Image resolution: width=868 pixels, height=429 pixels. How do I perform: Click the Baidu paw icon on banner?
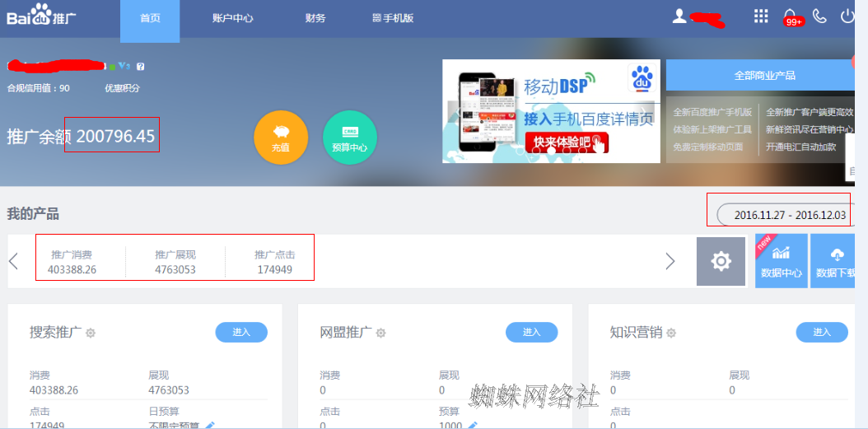(642, 77)
